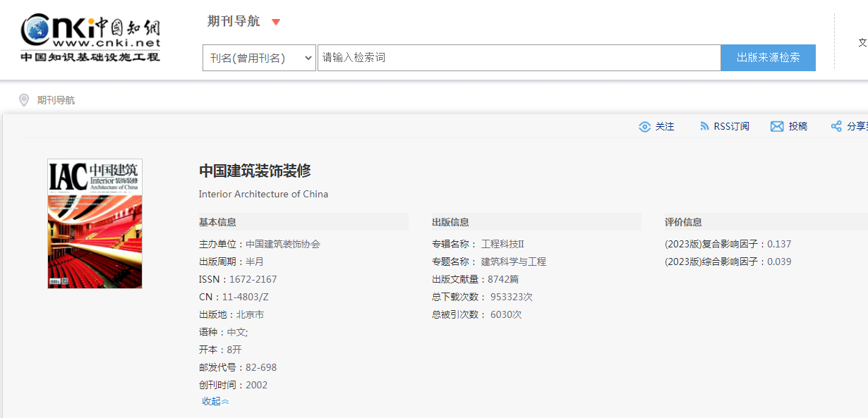Open the 工程科技II category link
Viewport: 868px width, 418px height.
pos(502,244)
